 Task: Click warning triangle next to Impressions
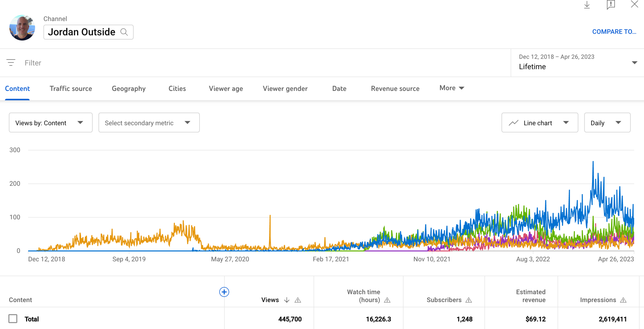(623, 300)
